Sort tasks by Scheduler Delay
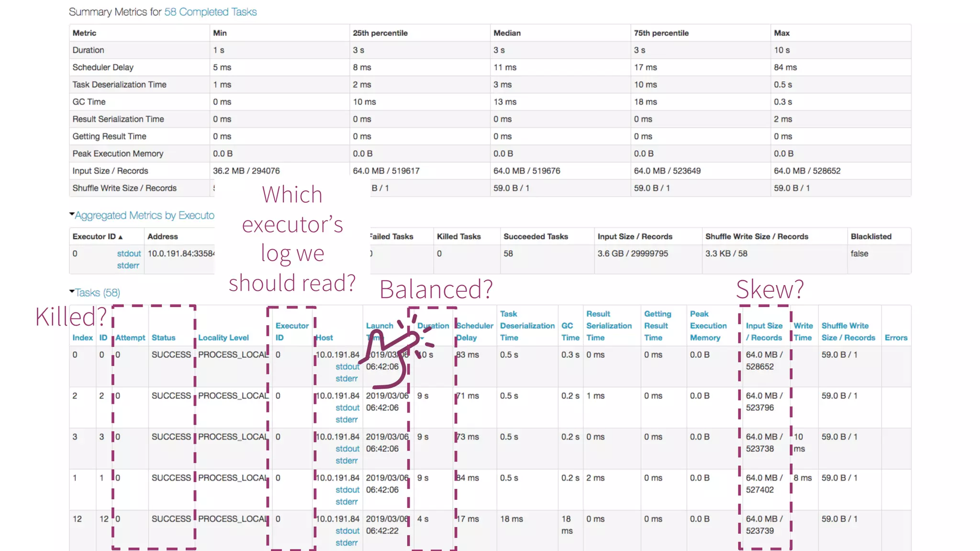 tap(474, 331)
